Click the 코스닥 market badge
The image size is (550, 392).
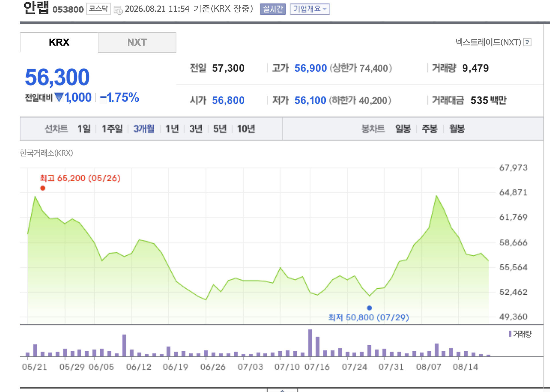[x=99, y=9]
